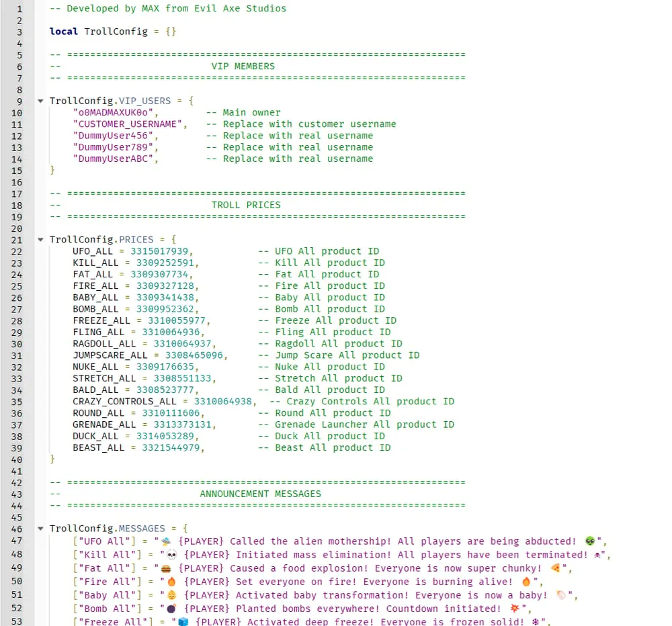Collapse the TrollConfig.VIP_USERS table fold arrow
Screen dimensions: 672x626
41,101
